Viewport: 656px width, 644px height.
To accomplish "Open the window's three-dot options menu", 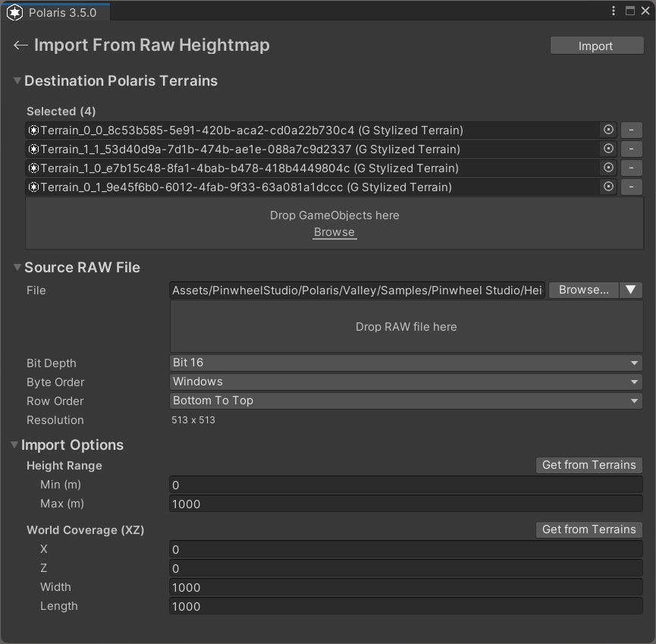I will point(614,11).
